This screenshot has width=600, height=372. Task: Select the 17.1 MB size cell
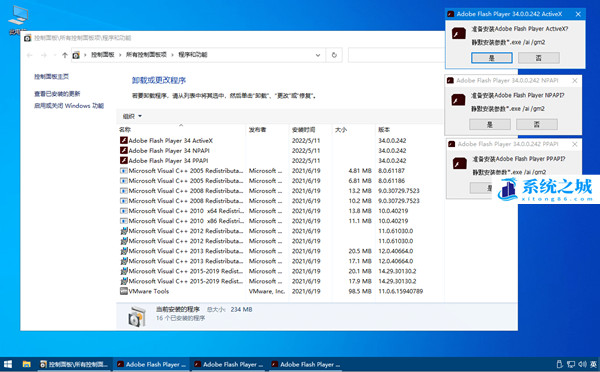(360, 261)
